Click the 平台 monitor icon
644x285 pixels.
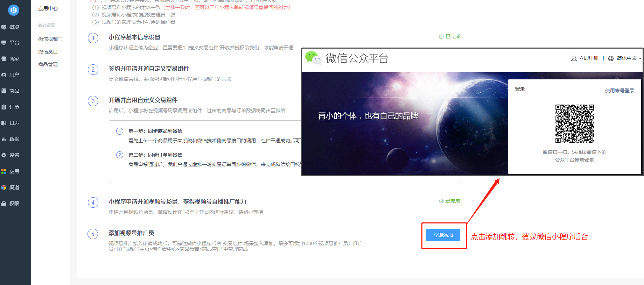pos(4,43)
